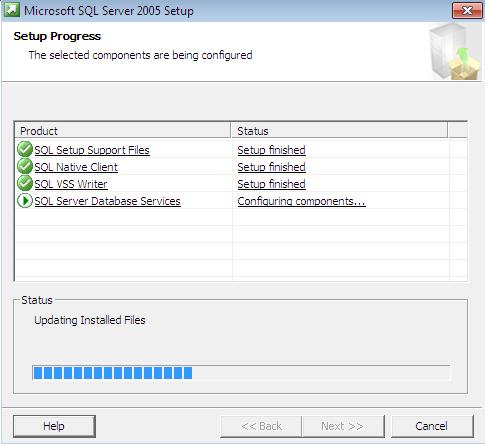Cancel the SQL Server setup
This screenshot has width=485, height=444.
coord(432,426)
